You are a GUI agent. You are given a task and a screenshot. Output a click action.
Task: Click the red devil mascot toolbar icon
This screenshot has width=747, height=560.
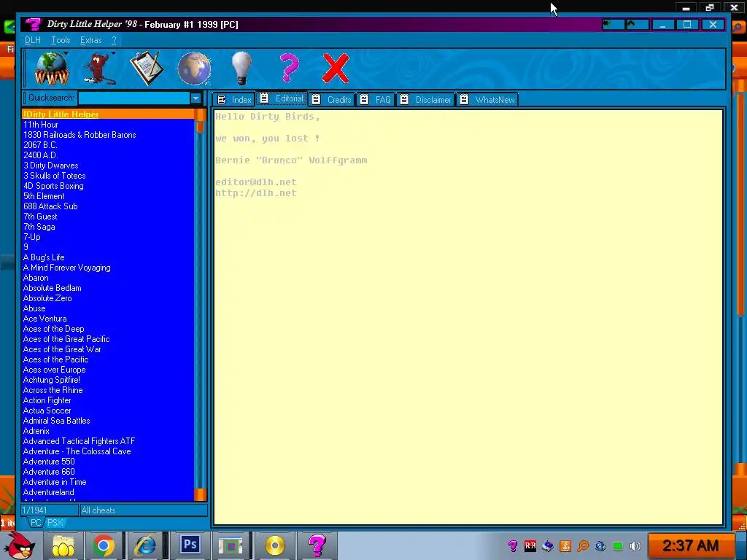(x=100, y=69)
